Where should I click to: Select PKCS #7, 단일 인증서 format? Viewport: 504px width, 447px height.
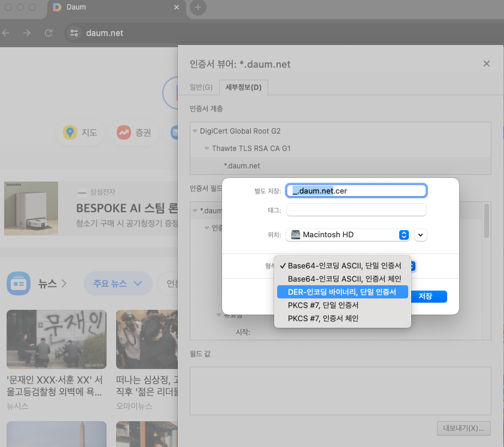342,305
